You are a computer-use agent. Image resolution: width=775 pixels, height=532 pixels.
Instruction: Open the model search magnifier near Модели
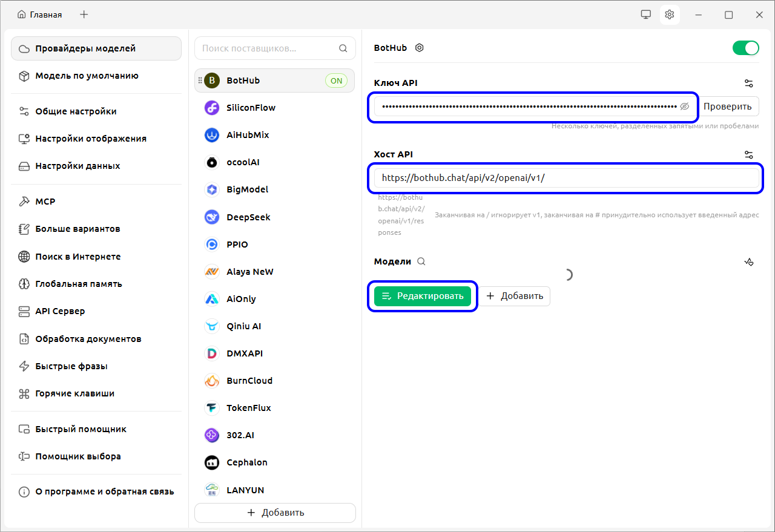point(421,261)
